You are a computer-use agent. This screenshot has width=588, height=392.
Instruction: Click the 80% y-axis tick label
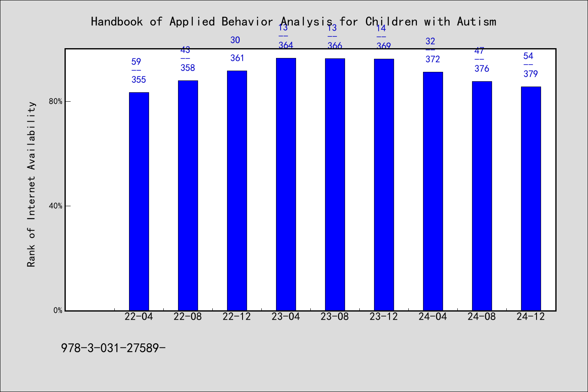pyautogui.click(x=56, y=102)
